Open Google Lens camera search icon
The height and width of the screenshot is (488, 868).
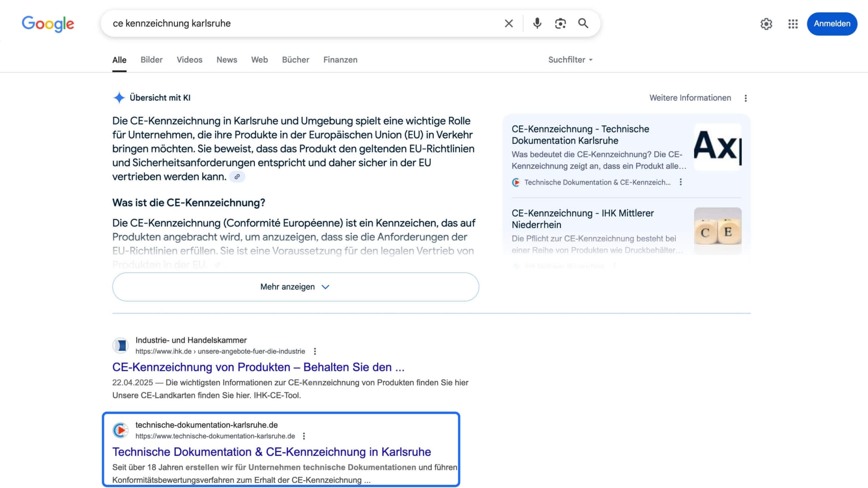pyautogui.click(x=560, y=23)
